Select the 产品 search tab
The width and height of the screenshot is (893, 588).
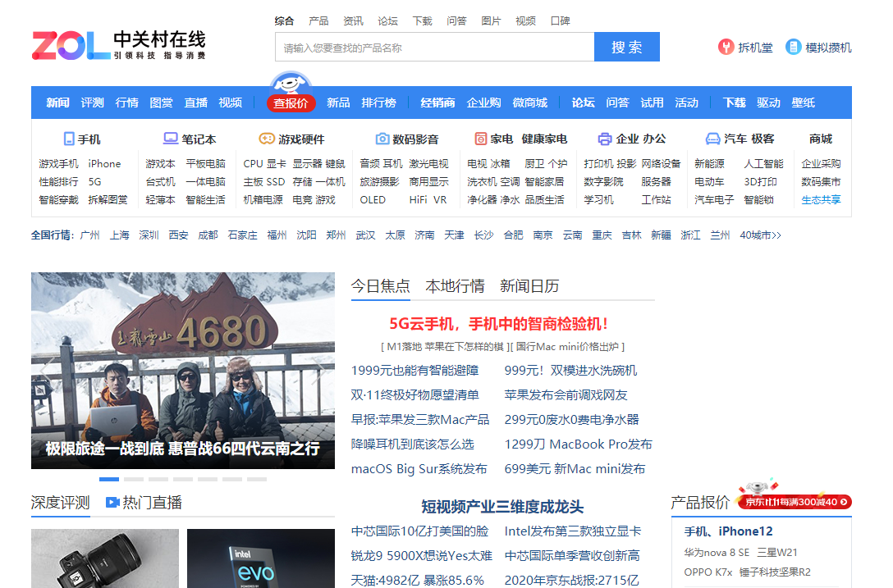click(318, 21)
